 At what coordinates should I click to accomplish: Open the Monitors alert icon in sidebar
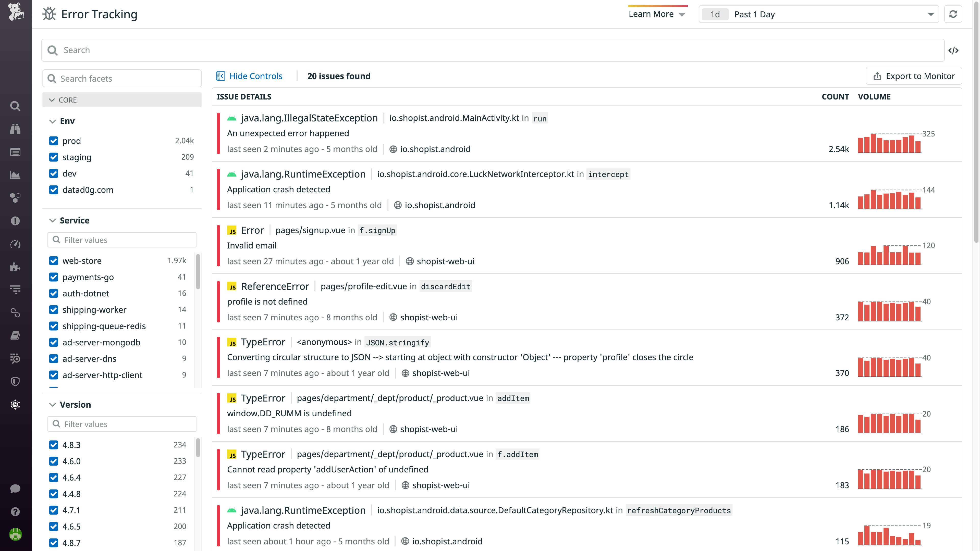15,221
